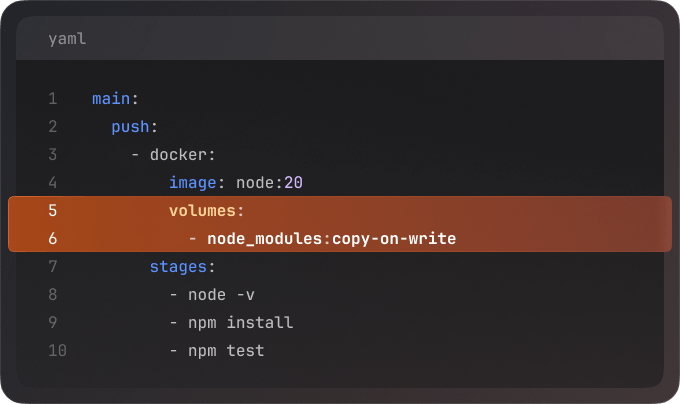Click line number 1 in the gutter

52,99
